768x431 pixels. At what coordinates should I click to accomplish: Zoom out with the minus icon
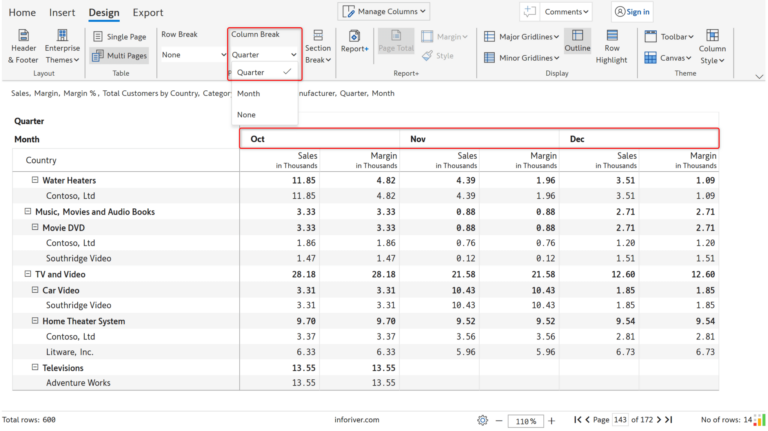click(x=499, y=421)
